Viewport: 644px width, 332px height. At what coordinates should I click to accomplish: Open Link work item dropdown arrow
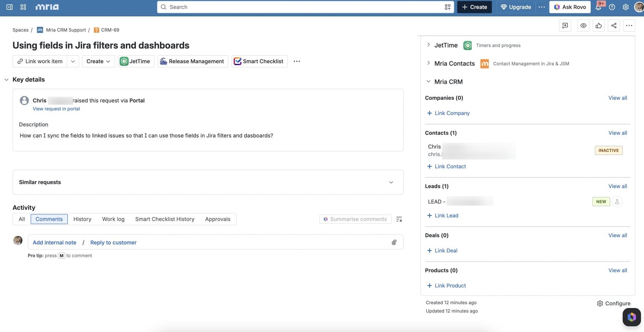[73, 61]
